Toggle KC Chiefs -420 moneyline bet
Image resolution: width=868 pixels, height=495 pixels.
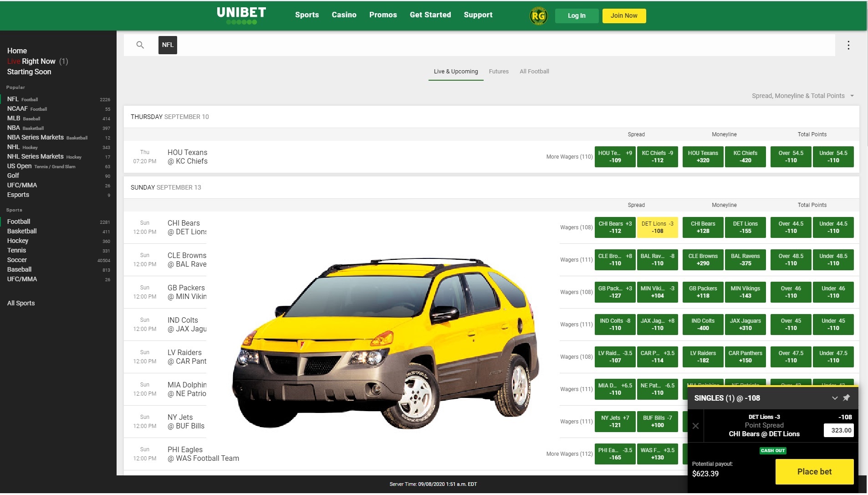click(745, 157)
